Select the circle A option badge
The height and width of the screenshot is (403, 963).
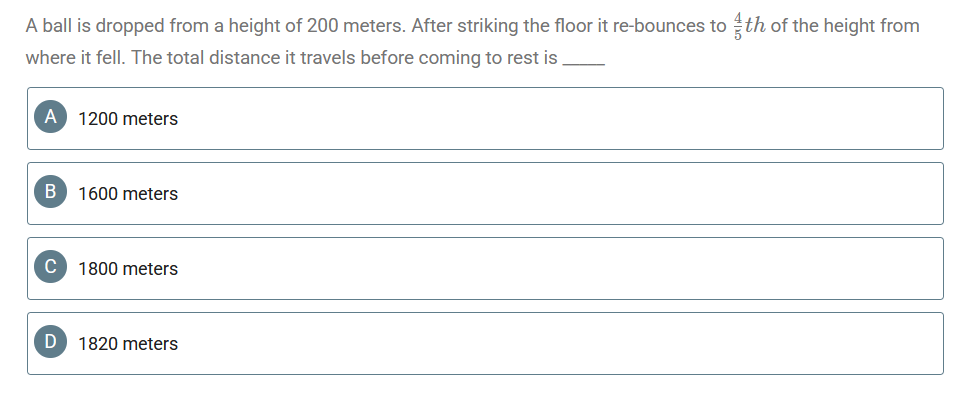point(50,117)
